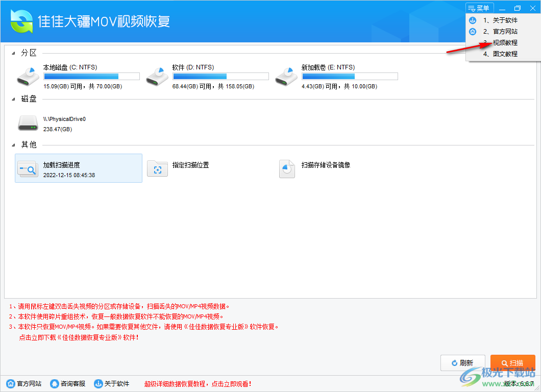
Task: Click the 软件 D drive icon
Action: tap(157, 76)
